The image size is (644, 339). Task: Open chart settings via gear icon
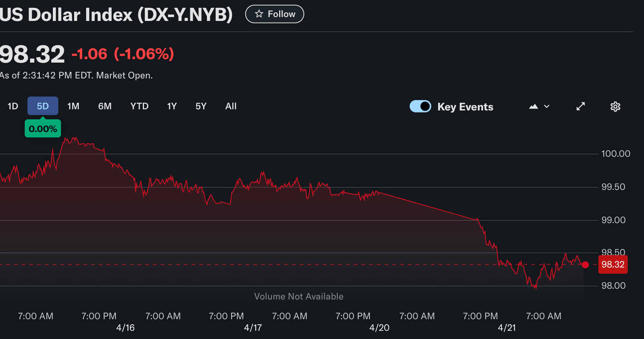pyautogui.click(x=615, y=106)
